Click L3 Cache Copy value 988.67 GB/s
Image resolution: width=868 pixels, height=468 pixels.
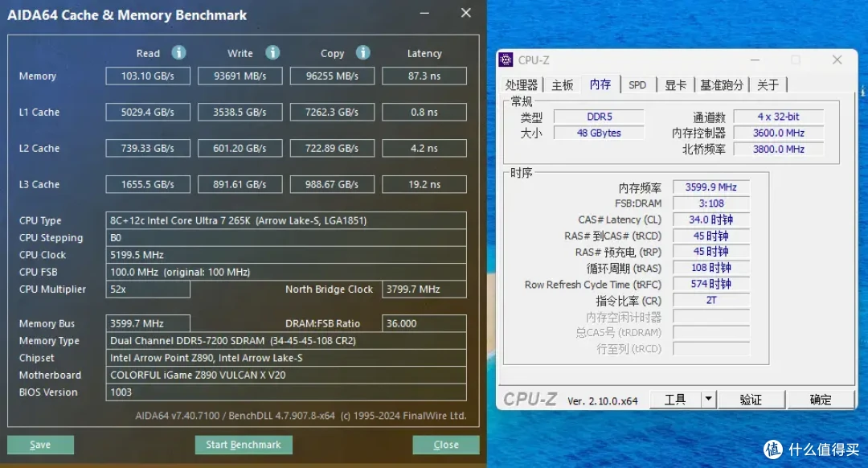332,184
